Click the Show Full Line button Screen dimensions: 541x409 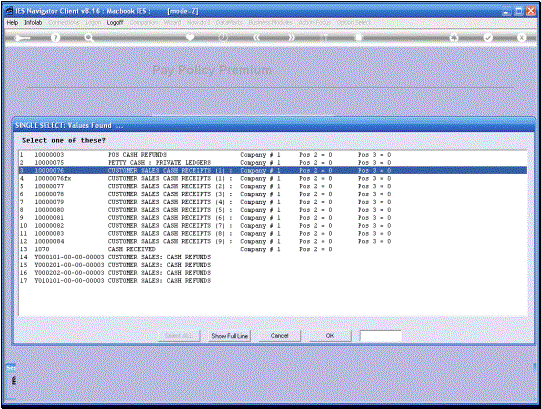230,336
